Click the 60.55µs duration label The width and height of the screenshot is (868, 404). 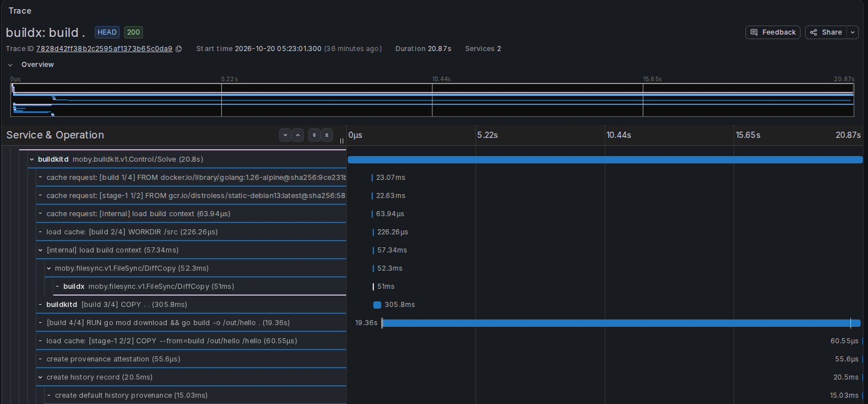(x=844, y=341)
